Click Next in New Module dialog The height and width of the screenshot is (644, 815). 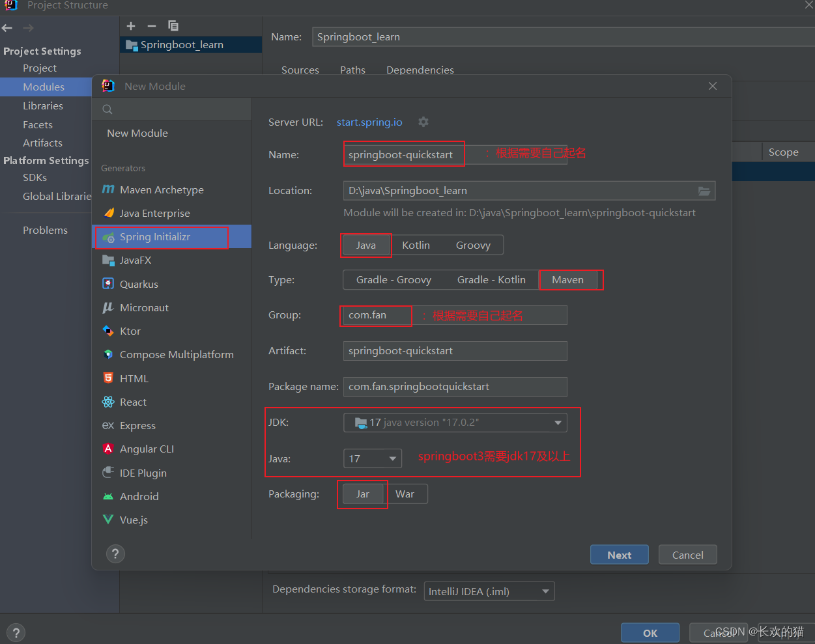click(620, 555)
